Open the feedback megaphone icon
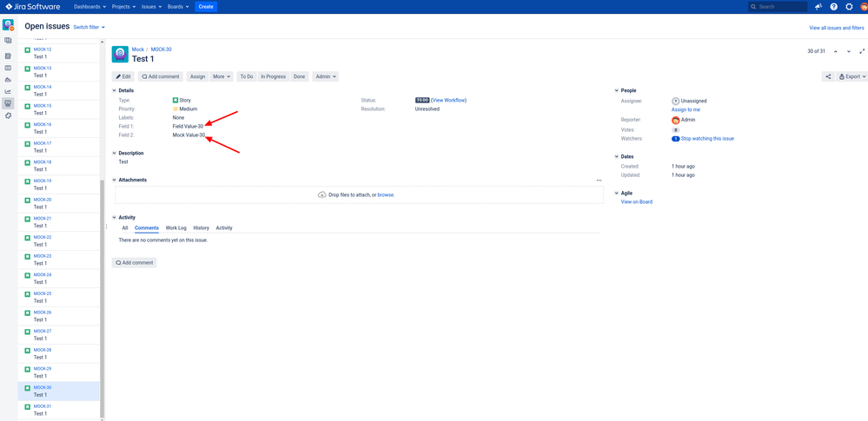 pos(818,7)
